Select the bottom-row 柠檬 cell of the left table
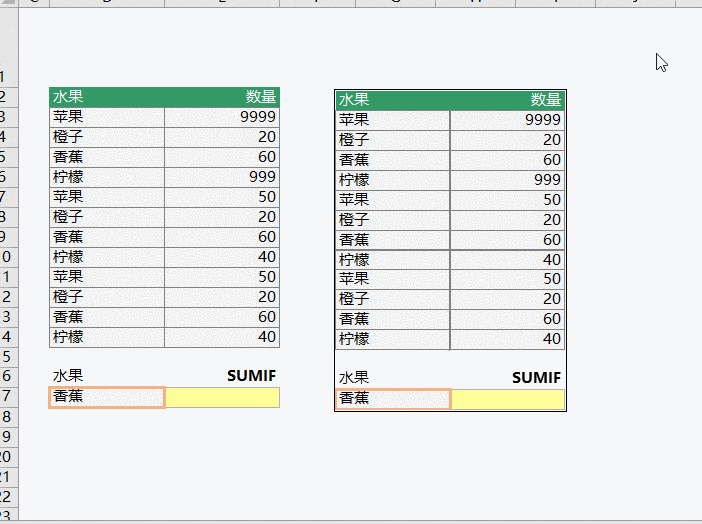The width and height of the screenshot is (702, 524). (107, 337)
